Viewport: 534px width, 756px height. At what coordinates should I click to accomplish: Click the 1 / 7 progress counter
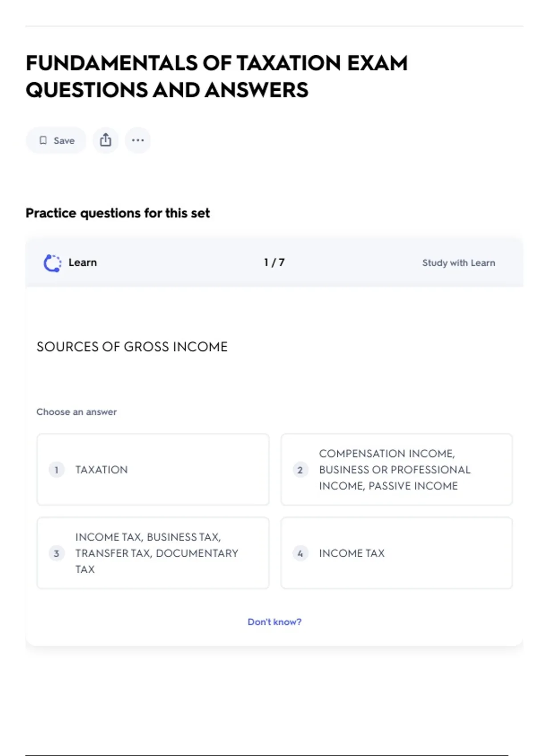274,262
